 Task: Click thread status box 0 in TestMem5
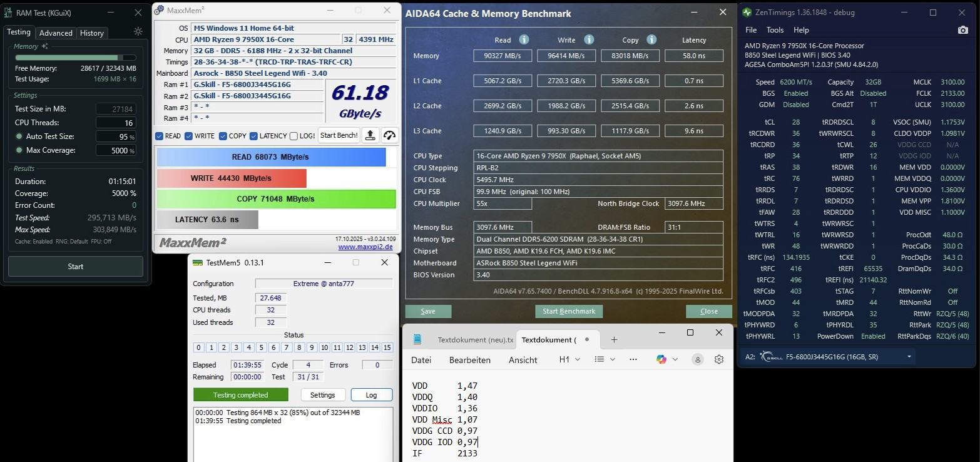coord(198,347)
